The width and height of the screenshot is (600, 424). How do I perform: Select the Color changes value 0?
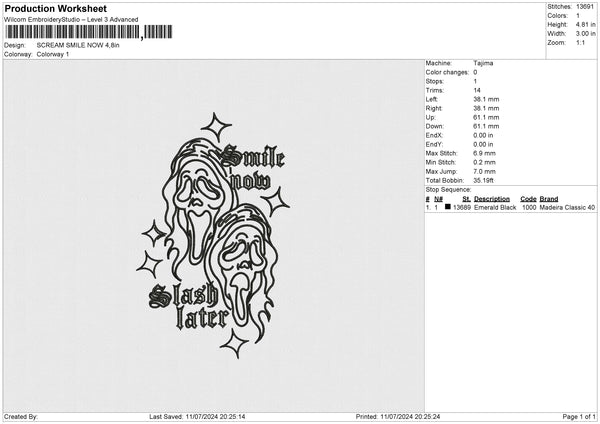(x=475, y=72)
